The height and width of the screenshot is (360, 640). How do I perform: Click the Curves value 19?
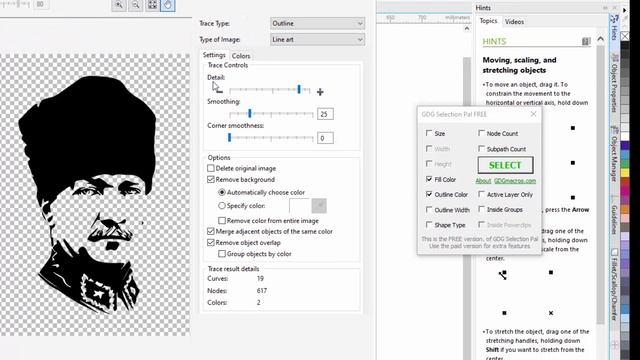(260, 278)
